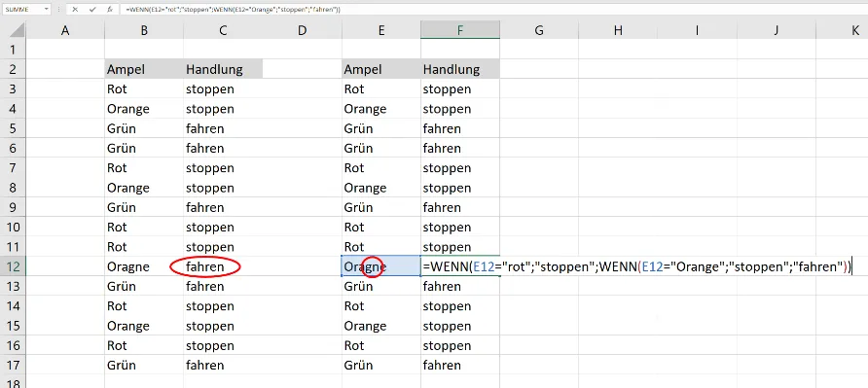Select row 8 header
This screenshot has height=388, width=868.
(x=13, y=189)
